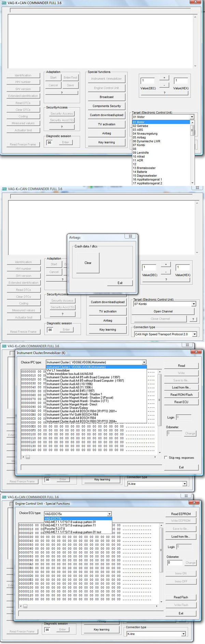Click the Read ROM/Flash button
The width and height of the screenshot is (205, 644).
point(181,395)
